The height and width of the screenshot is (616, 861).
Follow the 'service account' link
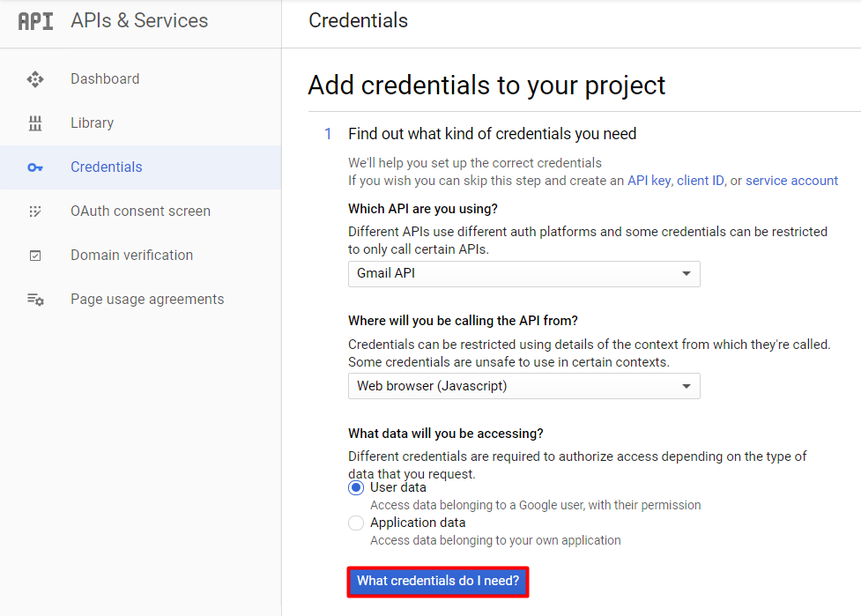click(x=791, y=180)
